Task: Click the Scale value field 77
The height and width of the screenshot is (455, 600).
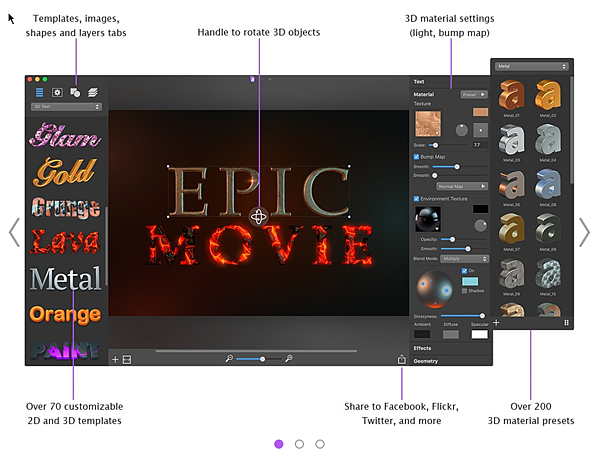Action: pos(480,145)
